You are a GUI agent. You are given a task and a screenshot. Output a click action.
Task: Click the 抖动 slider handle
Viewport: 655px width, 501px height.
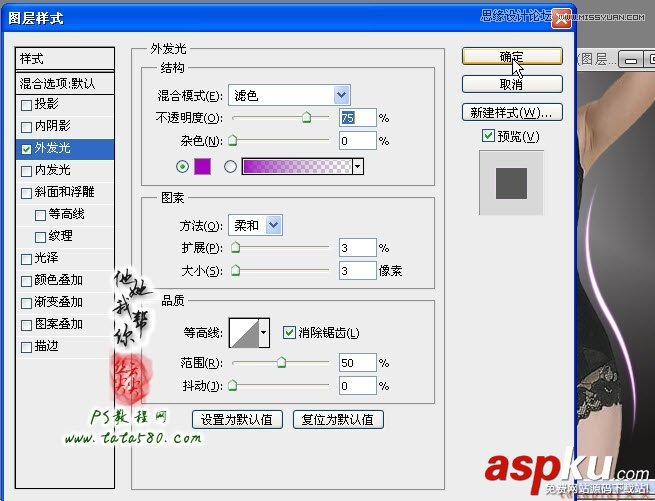pyautogui.click(x=233, y=385)
